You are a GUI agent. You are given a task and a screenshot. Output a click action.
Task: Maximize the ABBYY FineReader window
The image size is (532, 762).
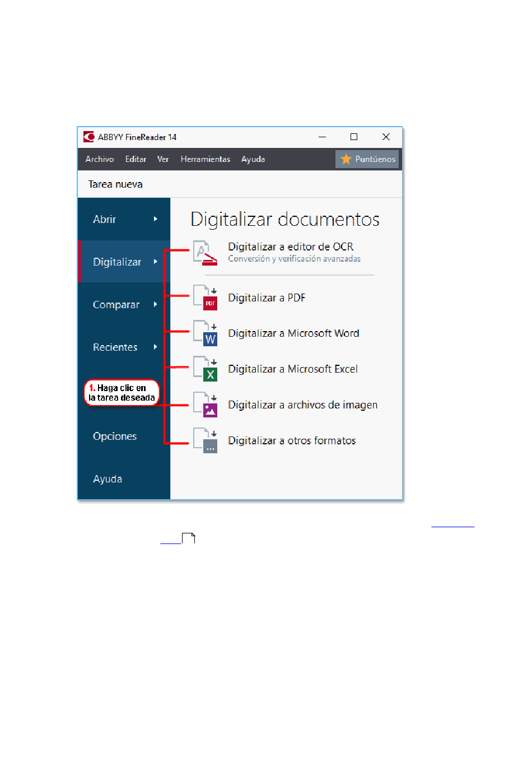click(x=354, y=137)
